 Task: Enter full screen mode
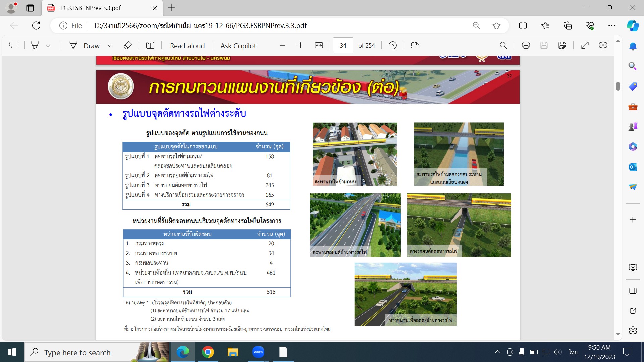click(x=585, y=45)
